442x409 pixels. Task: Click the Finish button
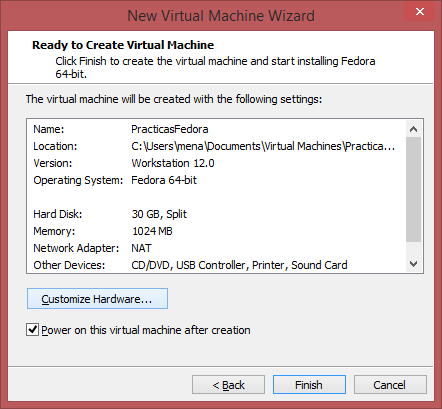point(309,385)
